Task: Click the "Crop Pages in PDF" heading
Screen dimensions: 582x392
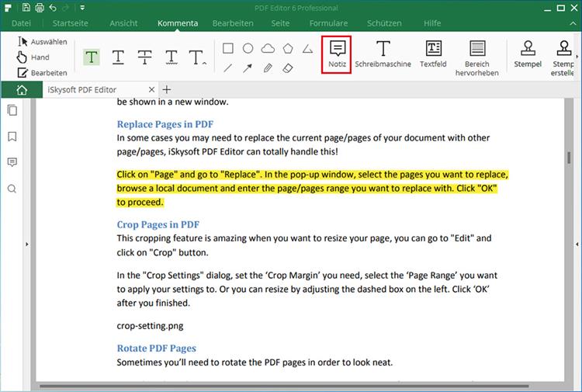Action: [x=158, y=224]
